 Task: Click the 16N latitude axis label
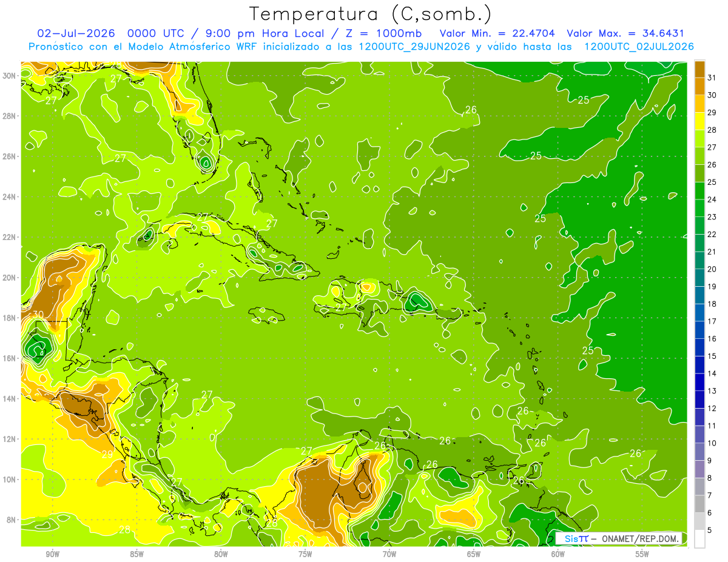[9, 358]
